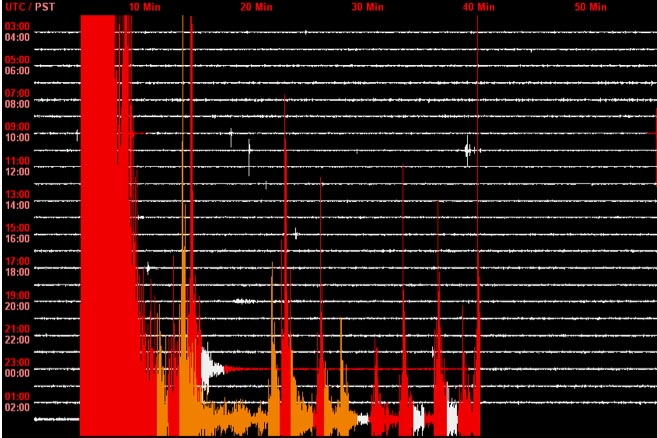Click the "30 Min" time axis label
657x438 pixels.
tap(368, 7)
